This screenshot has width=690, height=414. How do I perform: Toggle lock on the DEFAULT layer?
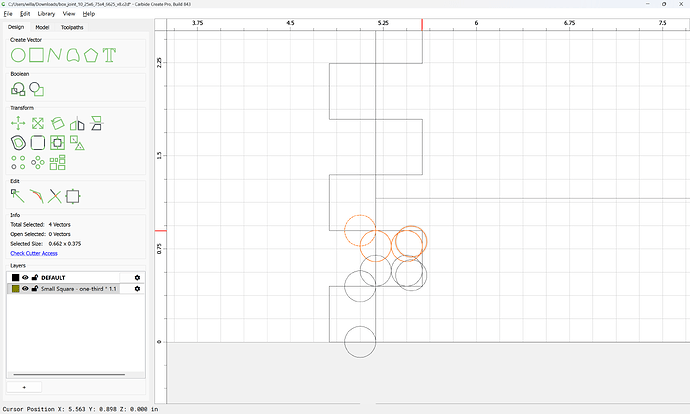click(x=35, y=278)
